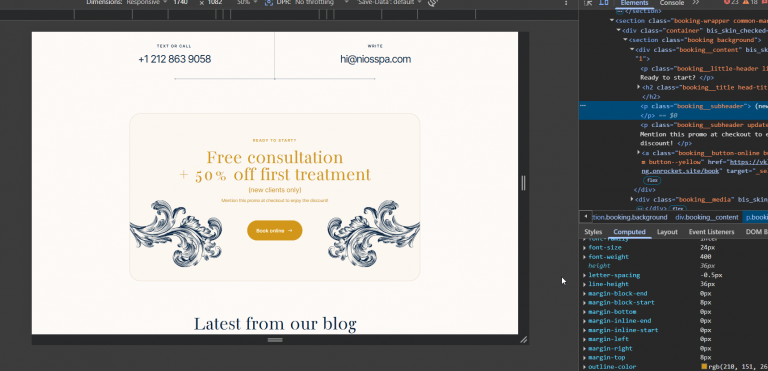The image size is (768, 371).
Task: Edit the viewport width field 1740
Action: [180, 2]
